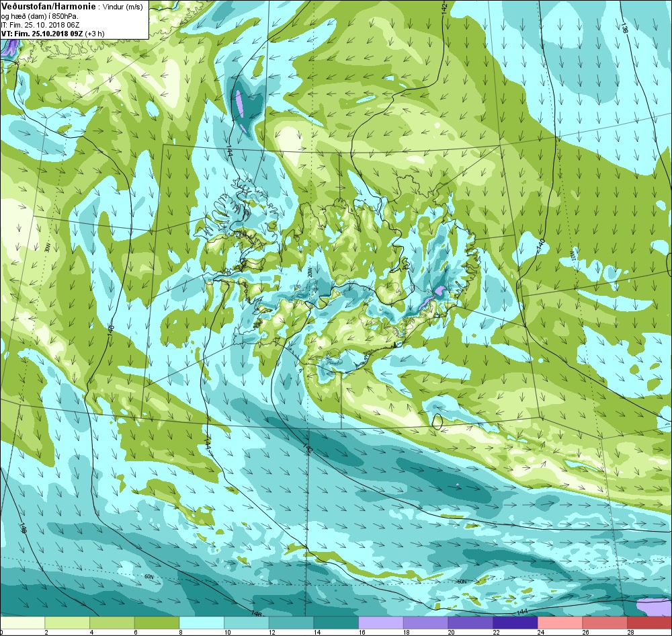Viewport: 672px width, 636px height.
Task: Click the 'Veðurstofan/Harmonie' title text
Action: [48, 7]
